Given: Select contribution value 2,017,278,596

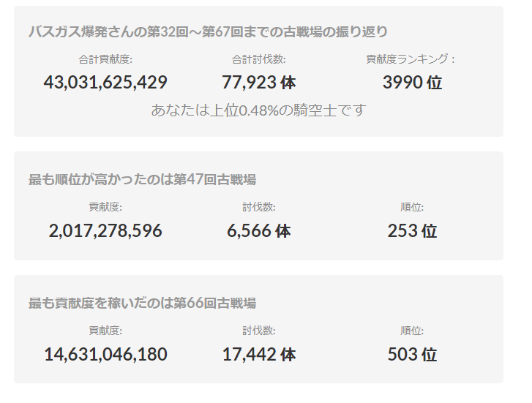Looking at the screenshot, I should pos(105,231).
